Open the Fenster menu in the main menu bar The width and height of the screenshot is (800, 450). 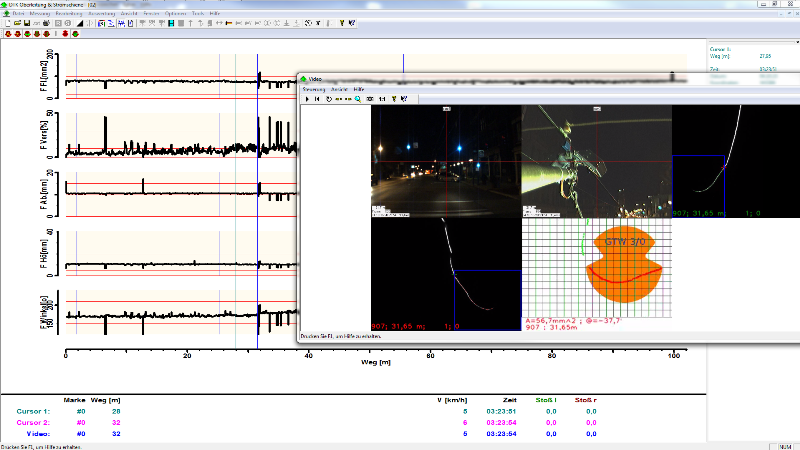click(x=151, y=12)
